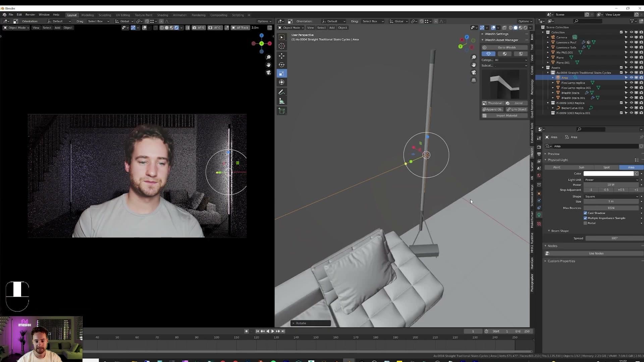Open the iMeshh Category dropdown
Image resolution: width=644 pixels, height=362 pixels.
(x=511, y=60)
